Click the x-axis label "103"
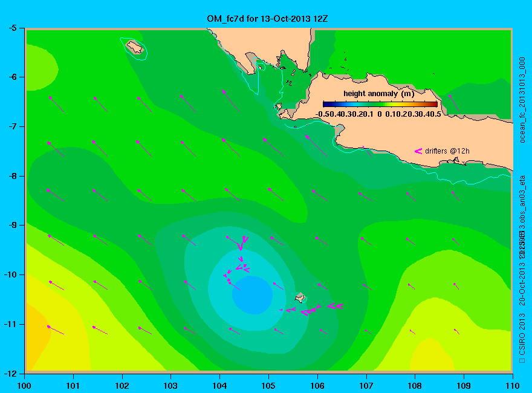This screenshot has width=532, height=393. pos(170,386)
